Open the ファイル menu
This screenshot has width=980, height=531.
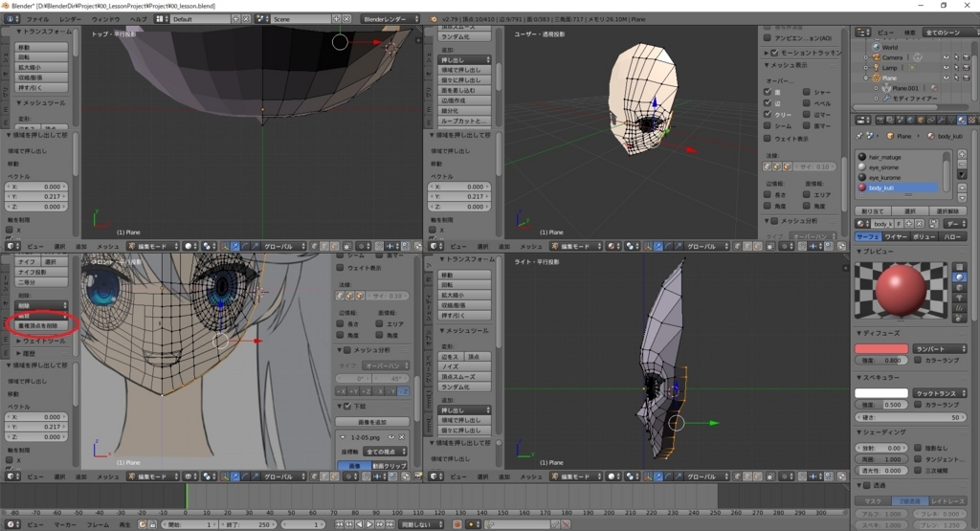pos(37,19)
